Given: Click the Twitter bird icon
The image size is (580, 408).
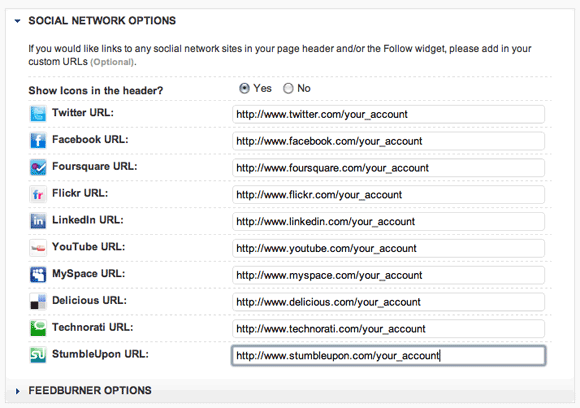Looking at the screenshot, I should coord(38,114).
